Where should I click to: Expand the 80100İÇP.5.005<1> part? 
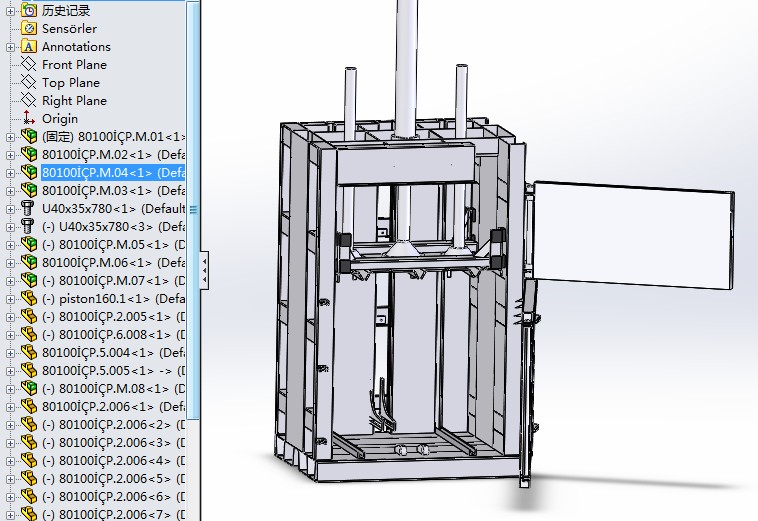10,371
